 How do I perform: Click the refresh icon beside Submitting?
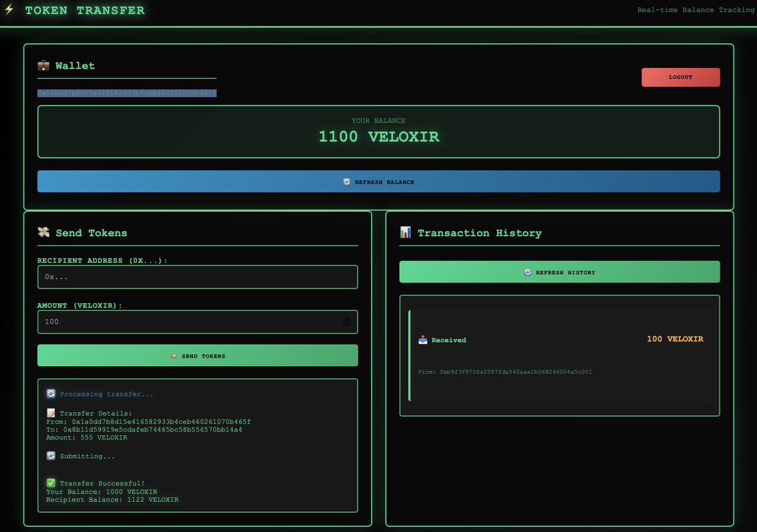point(51,456)
